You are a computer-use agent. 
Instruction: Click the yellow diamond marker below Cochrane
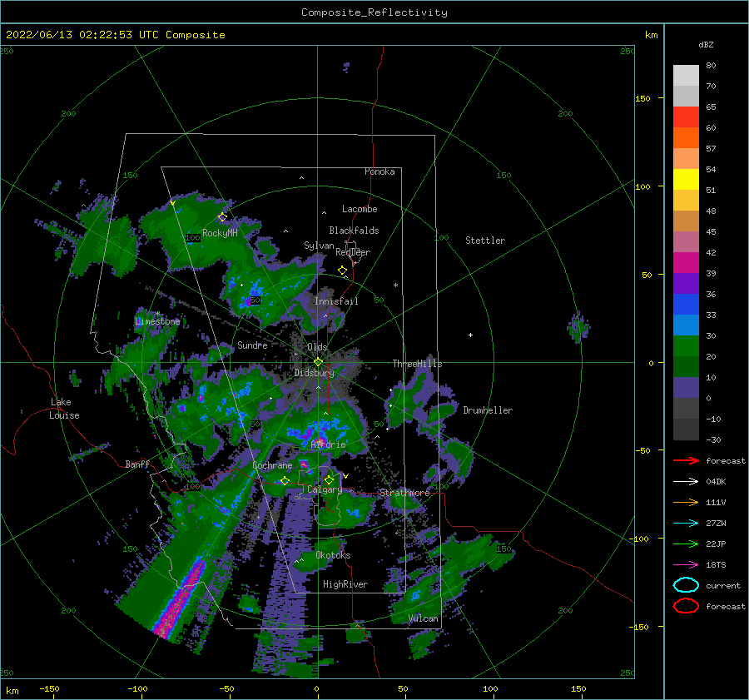285,480
